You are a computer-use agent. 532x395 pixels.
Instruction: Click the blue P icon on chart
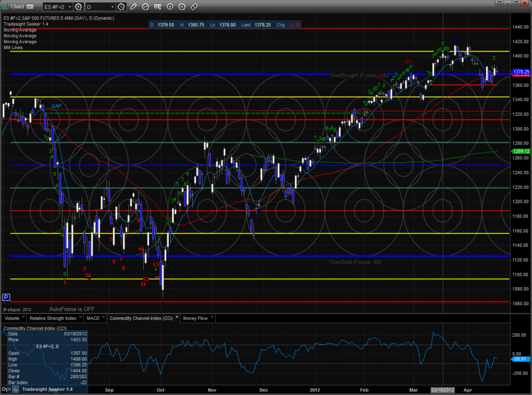pyautogui.click(x=6, y=297)
